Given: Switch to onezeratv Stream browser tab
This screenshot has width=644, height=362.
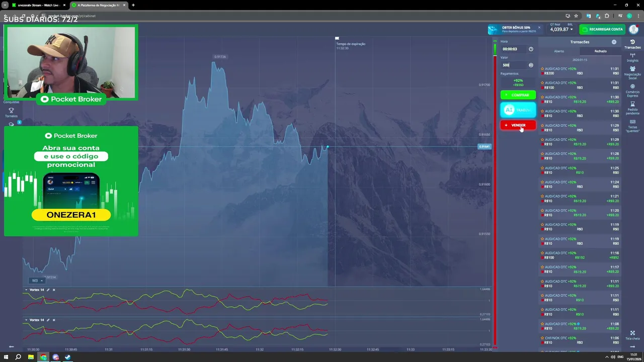Looking at the screenshot, I should tap(38, 5).
